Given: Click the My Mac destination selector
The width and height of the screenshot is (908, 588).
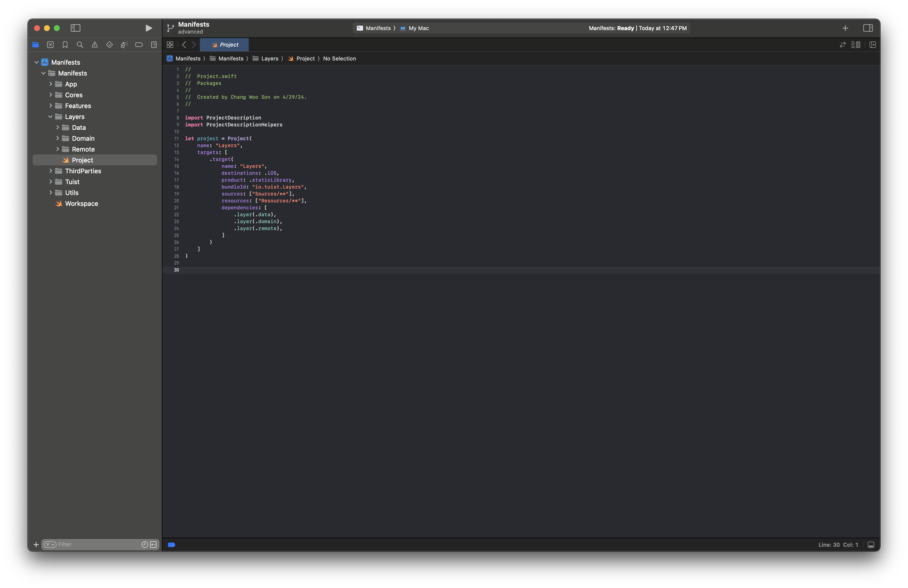Looking at the screenshot, I should [x=418, y=28].
